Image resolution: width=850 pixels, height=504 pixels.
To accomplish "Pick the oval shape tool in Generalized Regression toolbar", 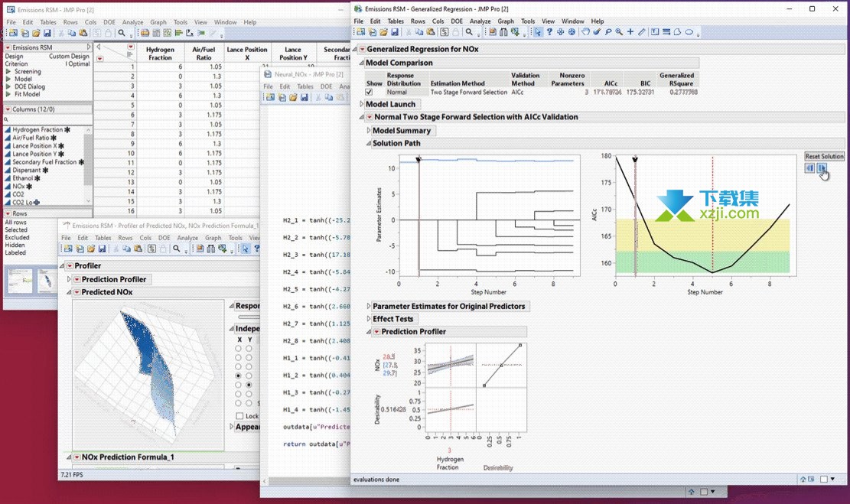I will [689, 32].
